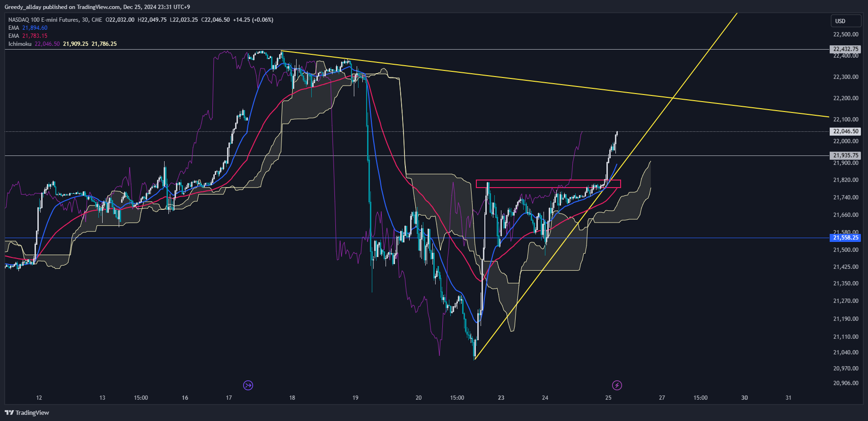Click the 21,820.00 price axis label
This screenshot has height=421, width=868.
point(846,180)
